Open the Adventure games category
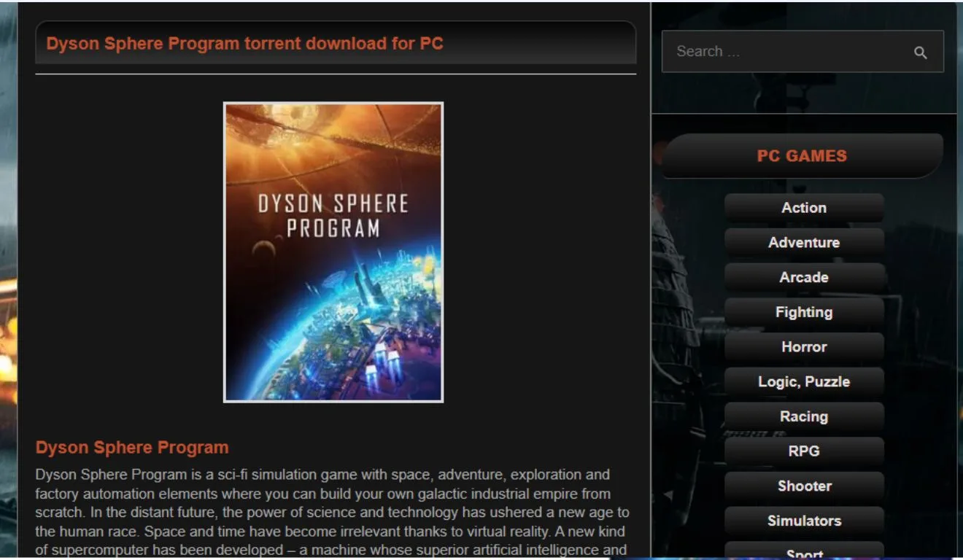 click(804, 243)
